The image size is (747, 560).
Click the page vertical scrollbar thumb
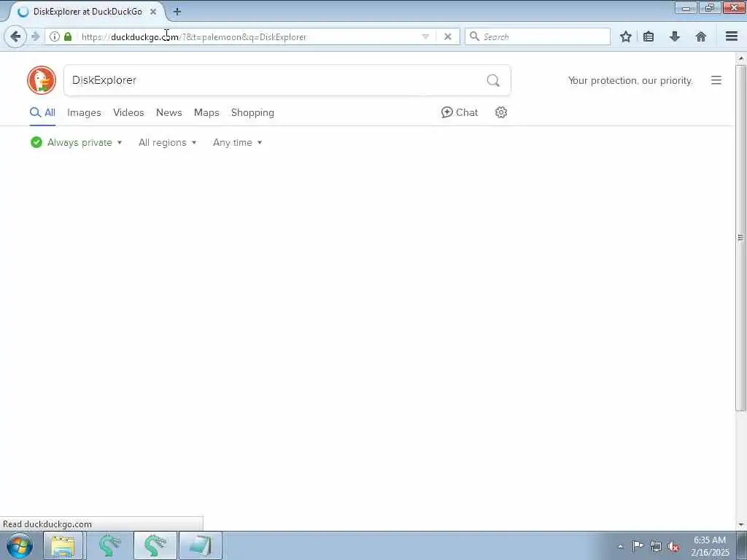[x=741, y=237]
